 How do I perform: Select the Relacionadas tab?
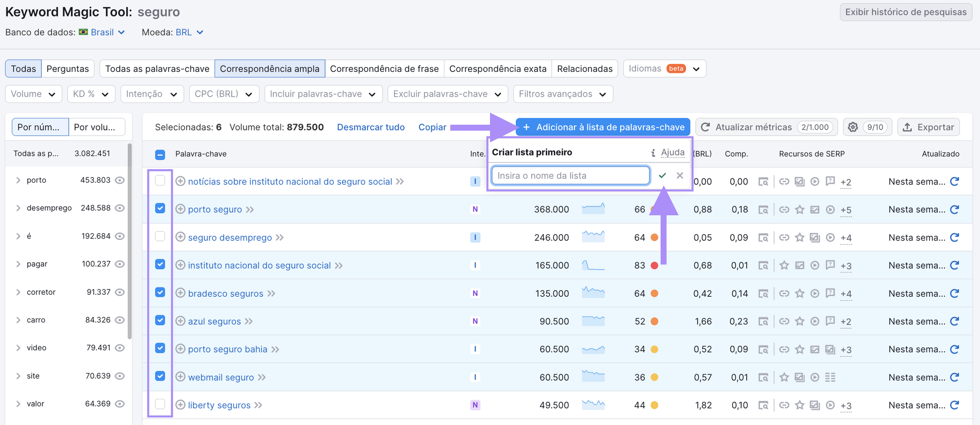pyautogui.click(x=585, y=68)
